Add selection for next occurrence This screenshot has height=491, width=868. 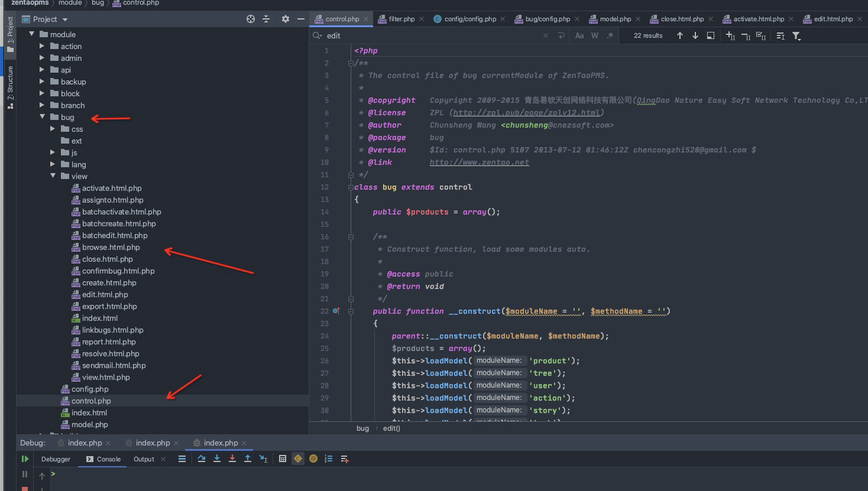tap(730, 36)
